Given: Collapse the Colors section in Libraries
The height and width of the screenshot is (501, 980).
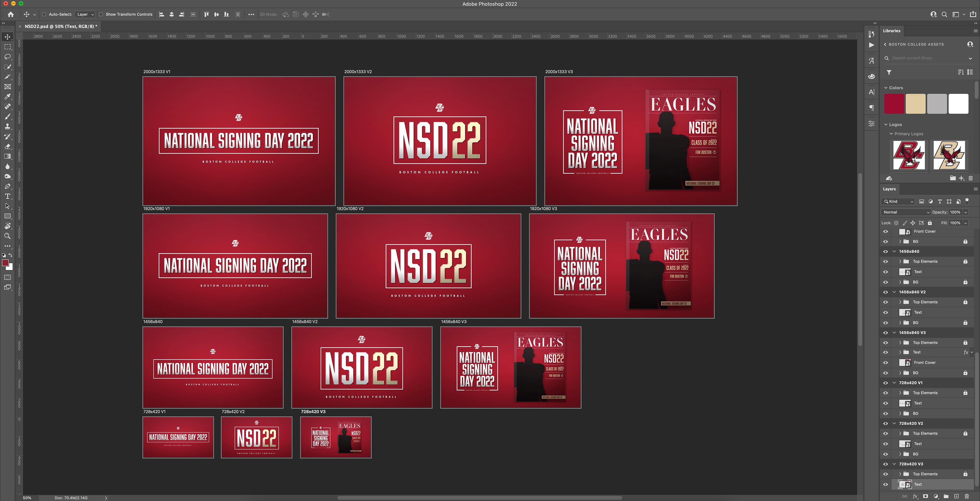Looking at the screenshot, I should pyautogui.click(x=886, y=88).
